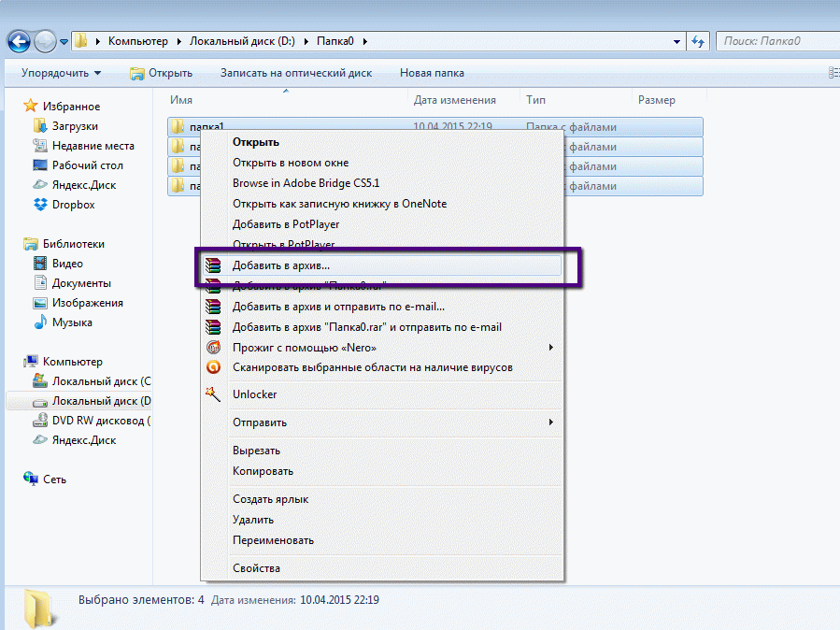Choose Добавить в архив... menu item
The image size is (840, 630).
pos(382,265)
